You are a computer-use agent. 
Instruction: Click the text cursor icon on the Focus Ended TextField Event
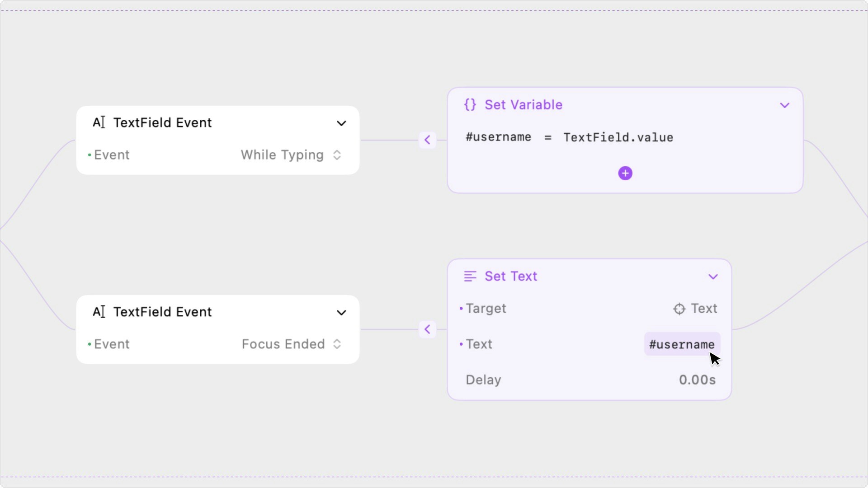99,312
